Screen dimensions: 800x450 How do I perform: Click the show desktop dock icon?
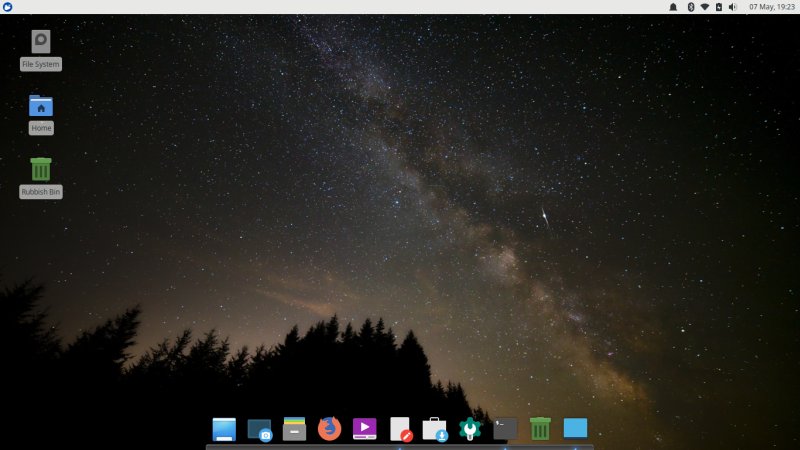(224, 429)
